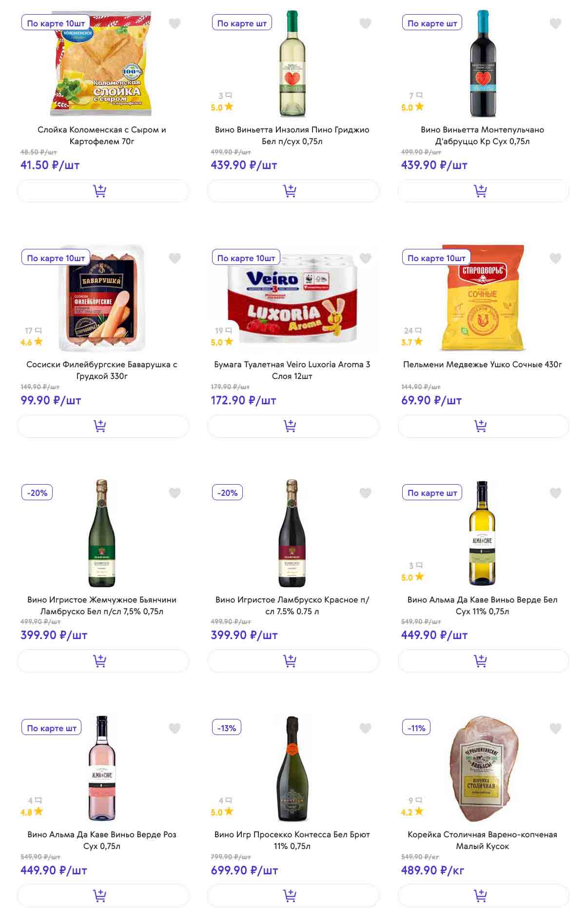
Task: Toggle favorite heart for Veiro Luxoria paper
Action: [365, 258]
